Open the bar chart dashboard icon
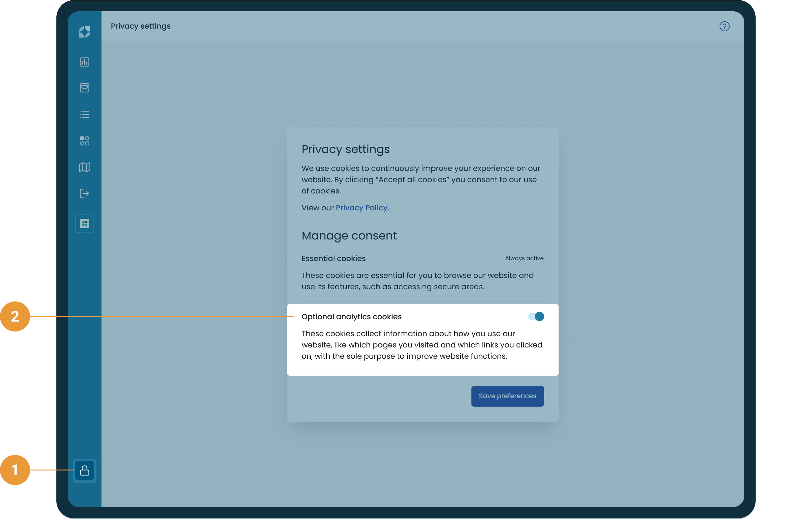The image size is (812, 519). click(84, 62)
